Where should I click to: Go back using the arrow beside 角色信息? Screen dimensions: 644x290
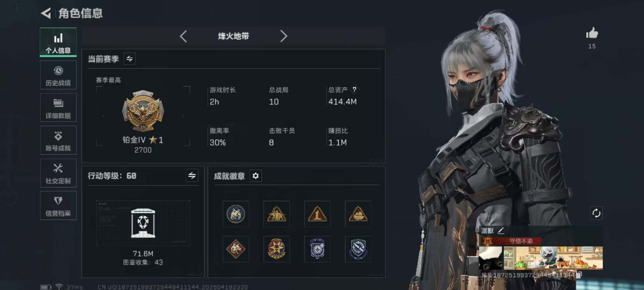click(x=46, y=13)
